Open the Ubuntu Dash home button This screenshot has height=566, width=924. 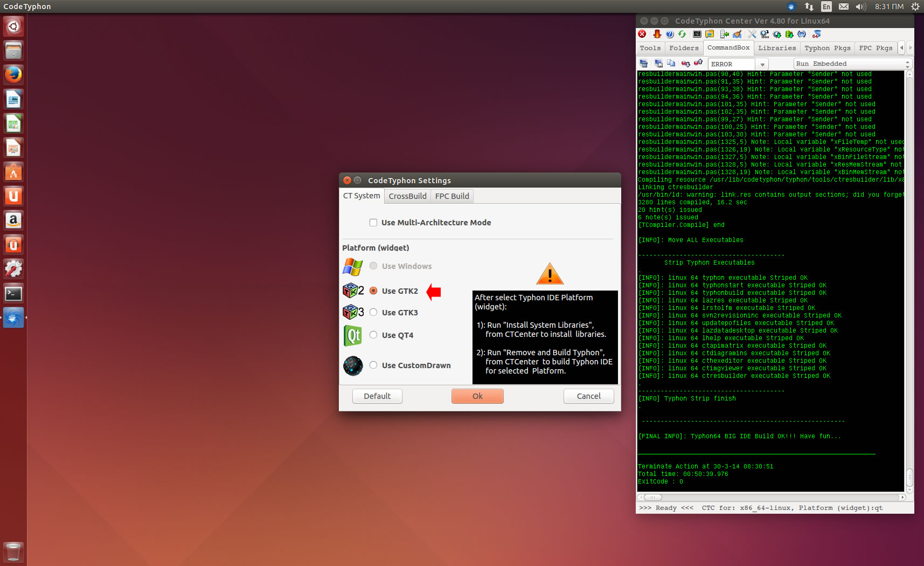click(13, 26)
